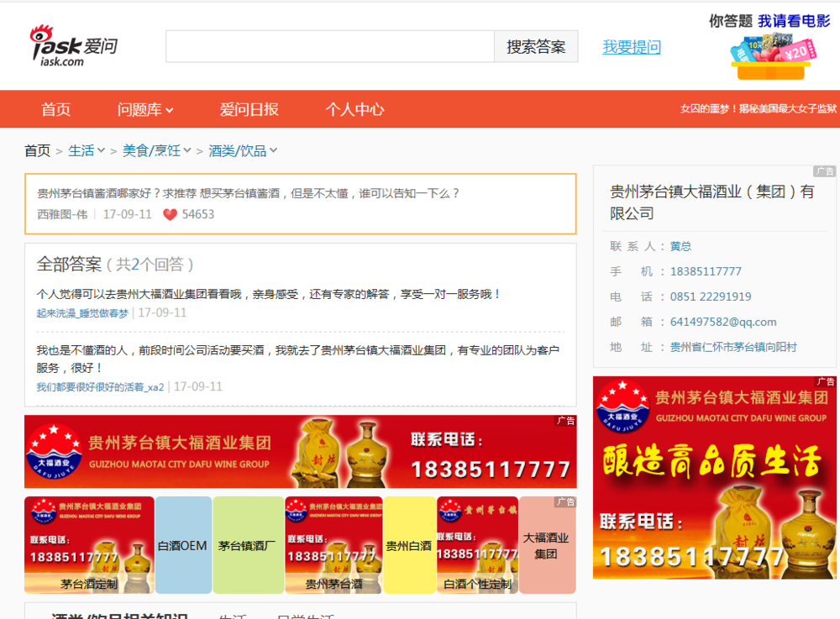Open the 我要提问 link
Image resolution: width=840 pixels, height=619 pixels.
632,47
